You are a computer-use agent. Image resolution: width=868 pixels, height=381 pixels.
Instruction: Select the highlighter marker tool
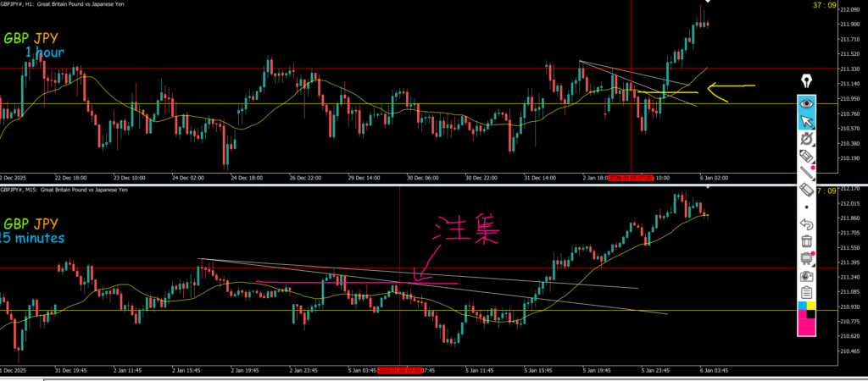[x=807, y=156]
